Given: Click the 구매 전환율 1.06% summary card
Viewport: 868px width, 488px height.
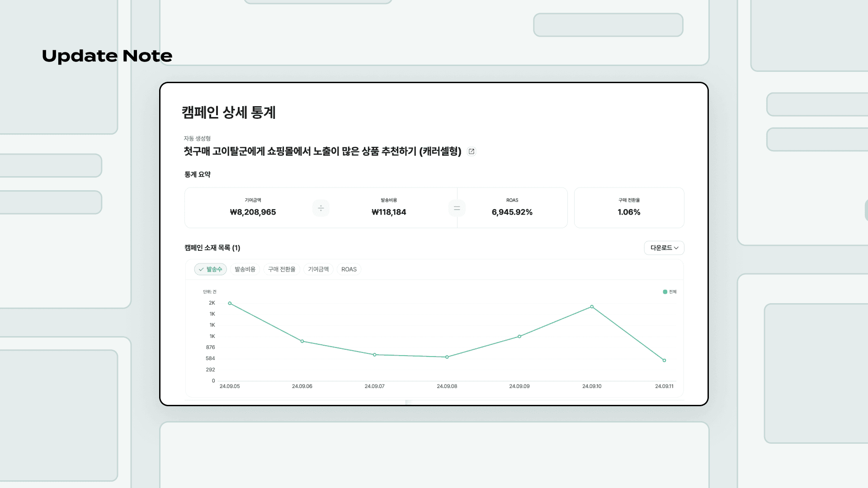Looking at the screenshot, I should (629, 207).
